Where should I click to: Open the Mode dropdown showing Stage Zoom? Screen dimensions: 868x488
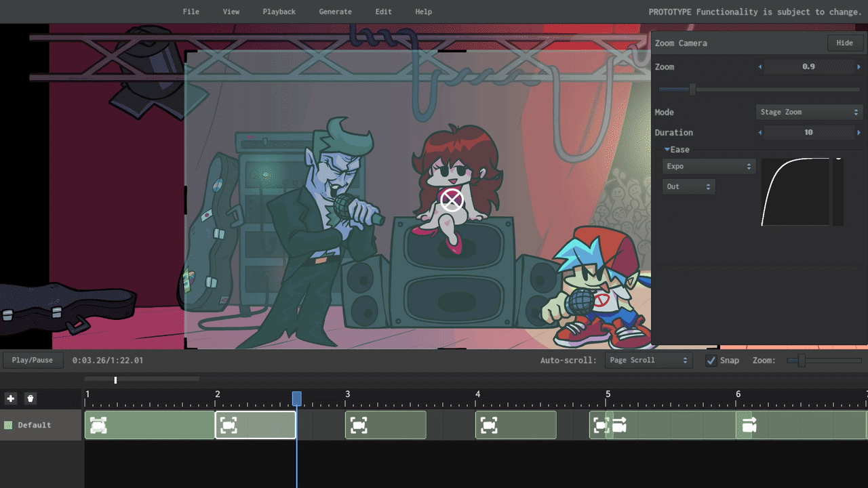808,113
